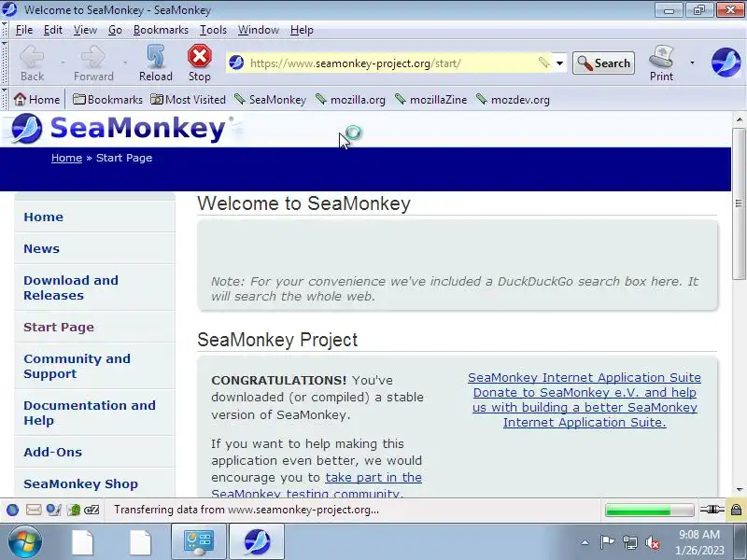
Task: Click the Forward navigation arrow
Action: [x=93, y=63]
